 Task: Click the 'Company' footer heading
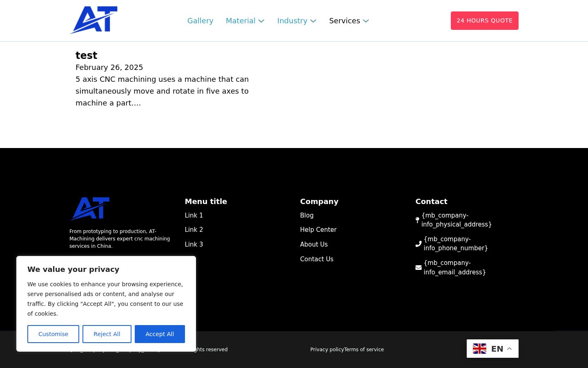point(319,202)
